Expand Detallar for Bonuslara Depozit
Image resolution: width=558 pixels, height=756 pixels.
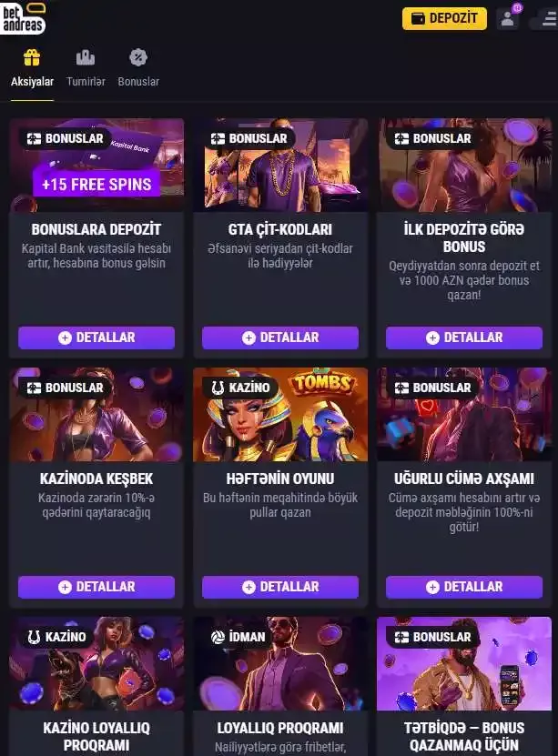(x=96, y=338)
